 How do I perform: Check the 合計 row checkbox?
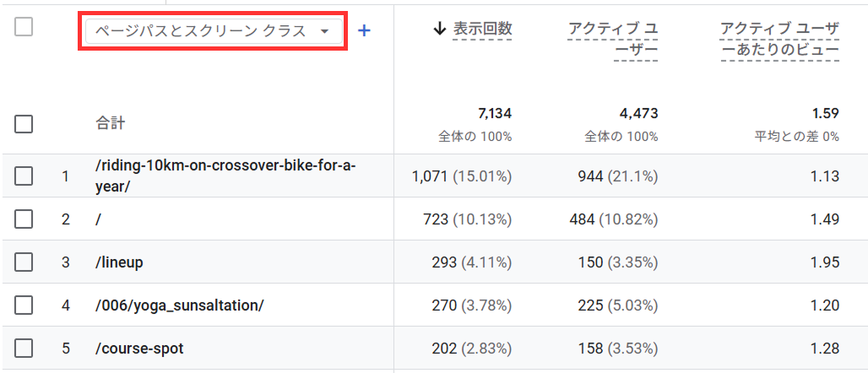[24, 124]
